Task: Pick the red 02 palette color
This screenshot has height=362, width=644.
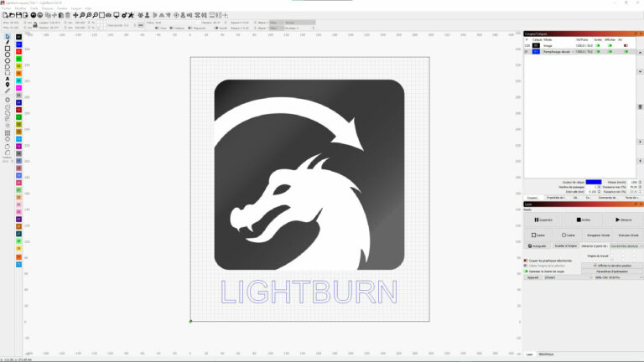Action: click(19, 51)
